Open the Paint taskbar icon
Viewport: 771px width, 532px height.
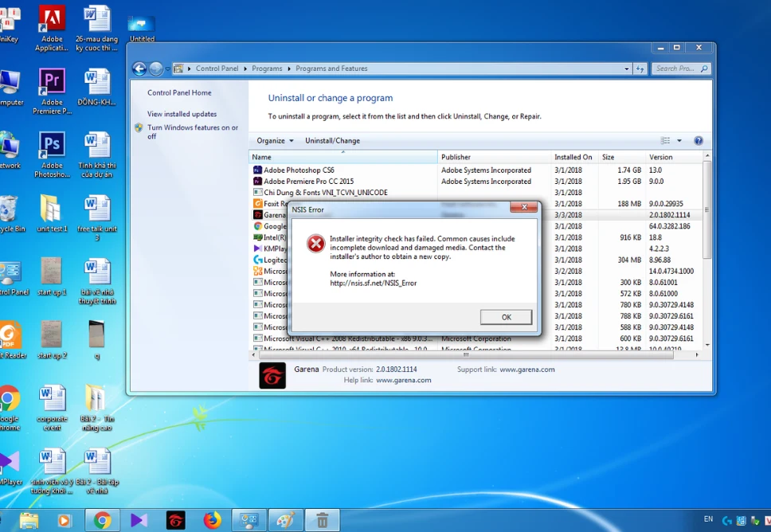click(286, 520)
